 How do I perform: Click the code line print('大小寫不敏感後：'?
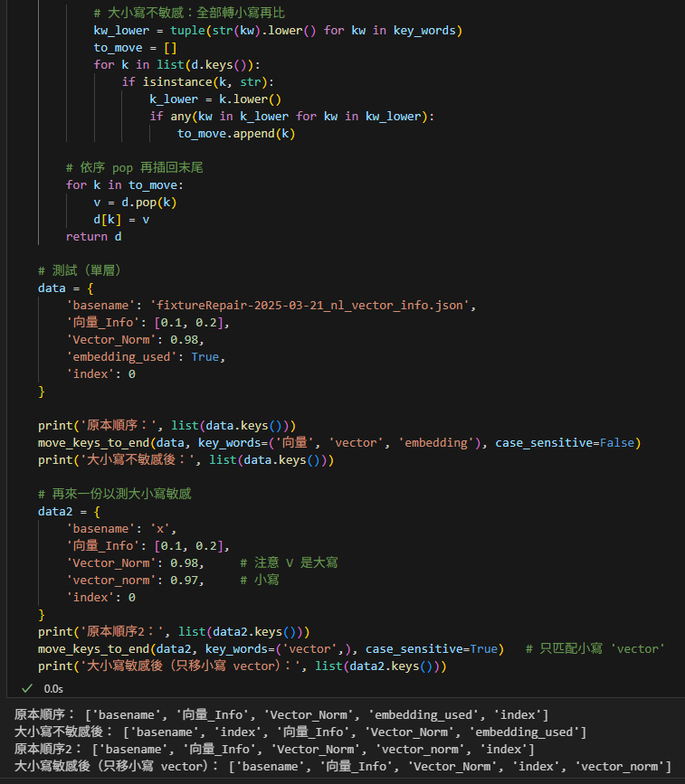(x=186, y=460)
